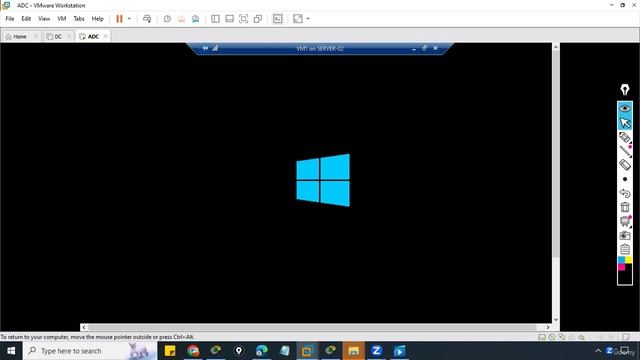Click the stretch guest display icon
Image resolution: width=640 pixels, height=360 pixels.
click(x=298, y=19)
